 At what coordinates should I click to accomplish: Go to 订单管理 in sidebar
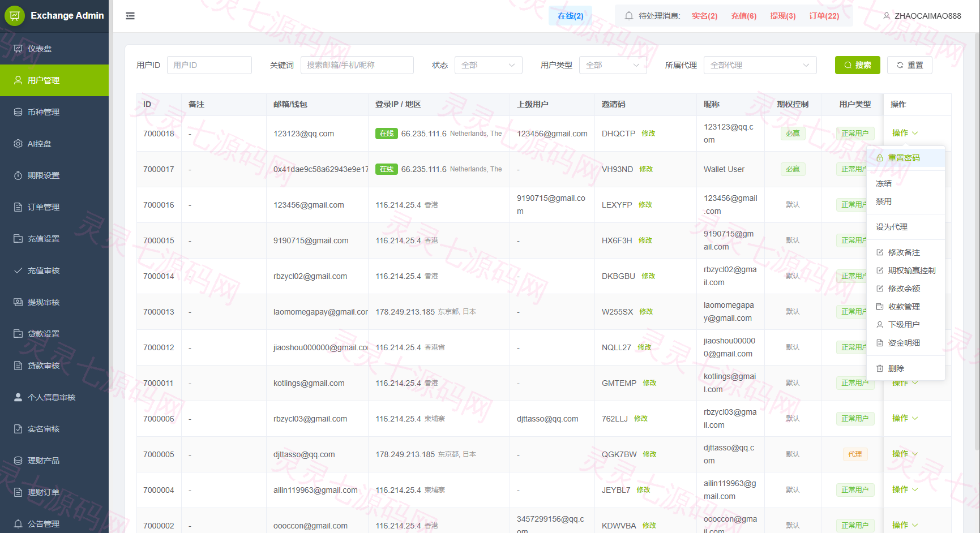(54, 207)
